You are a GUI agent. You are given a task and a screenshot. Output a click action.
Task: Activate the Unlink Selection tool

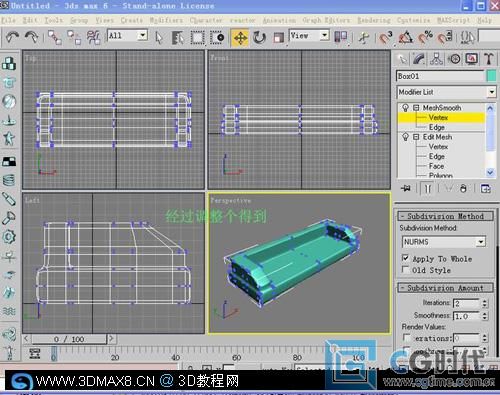coord(74,37)
